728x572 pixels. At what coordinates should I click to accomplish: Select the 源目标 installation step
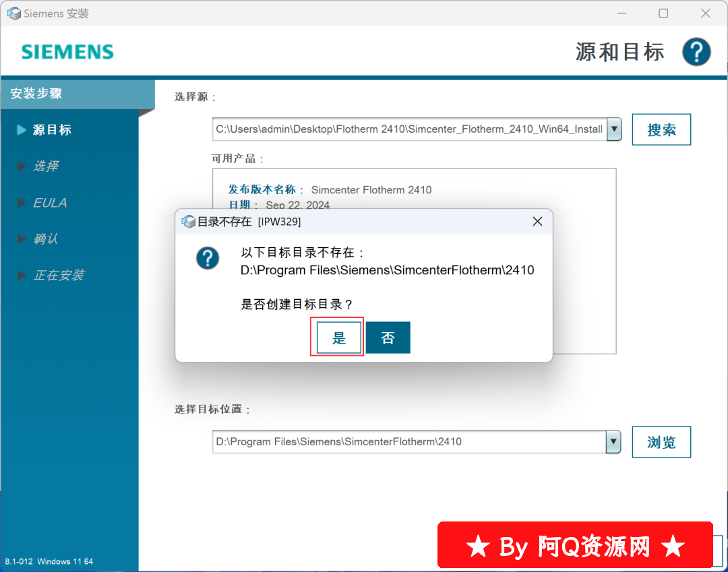point(52,130)
